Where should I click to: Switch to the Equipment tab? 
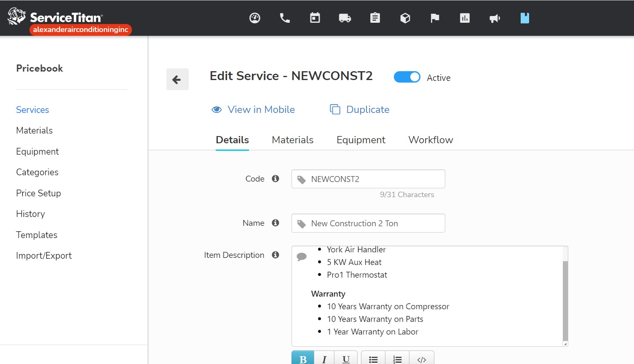tap(361, 139)
